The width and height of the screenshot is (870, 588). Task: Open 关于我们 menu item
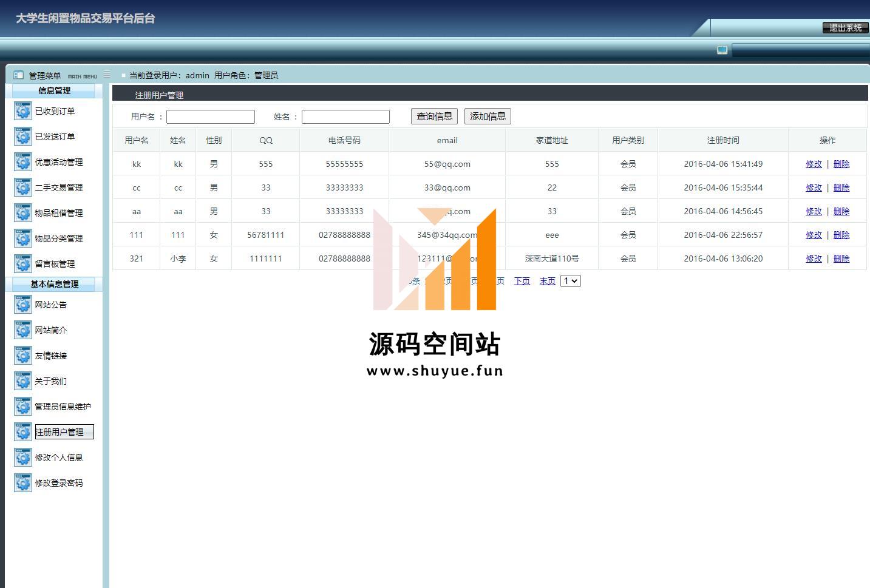(x=51, y=381)
